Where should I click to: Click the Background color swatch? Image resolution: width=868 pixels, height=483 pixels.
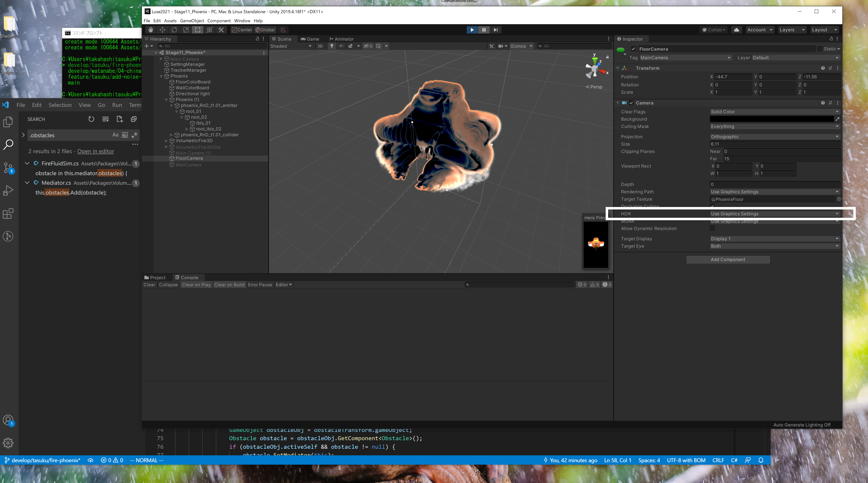(x=771, y=119)
